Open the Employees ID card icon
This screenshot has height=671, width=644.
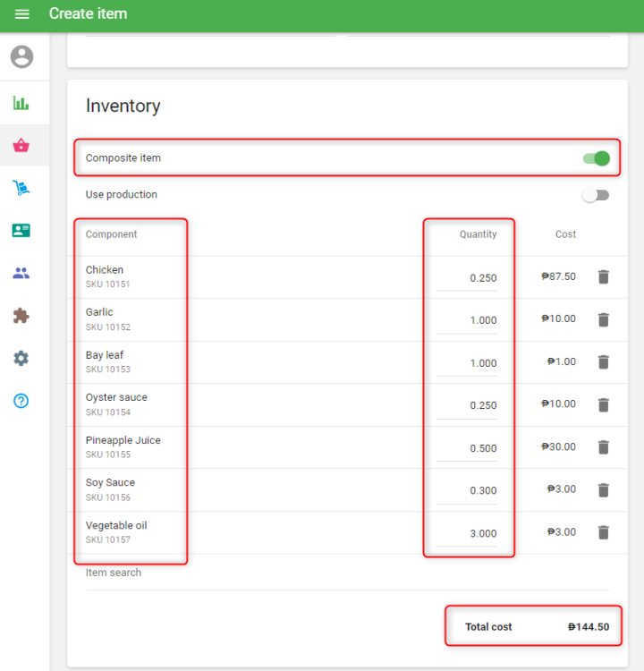click(21, 231)
